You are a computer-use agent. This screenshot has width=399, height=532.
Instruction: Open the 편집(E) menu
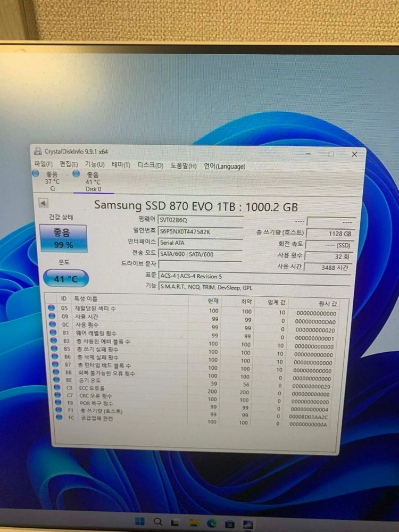(69, 164)
